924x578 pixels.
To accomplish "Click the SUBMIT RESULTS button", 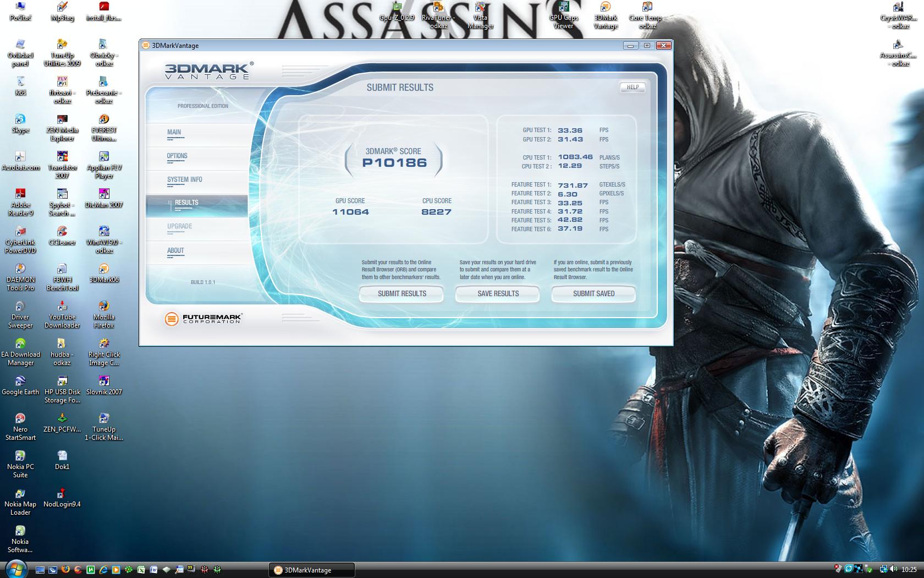I will pos(402,293).
